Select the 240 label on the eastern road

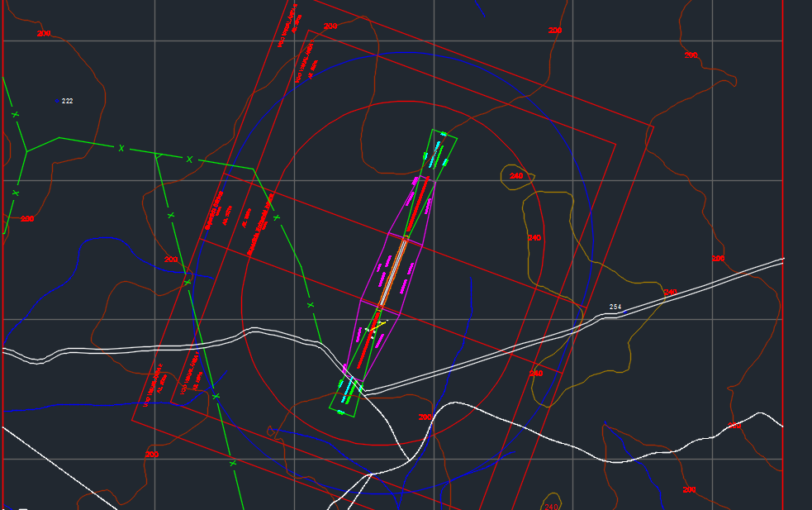click(x=670, y=293)
